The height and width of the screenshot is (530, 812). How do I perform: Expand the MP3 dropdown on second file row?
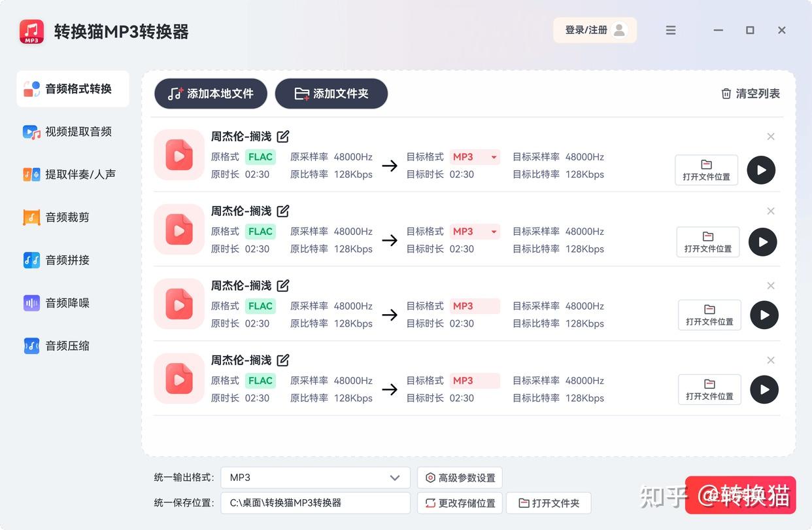[x=475, y=231]
